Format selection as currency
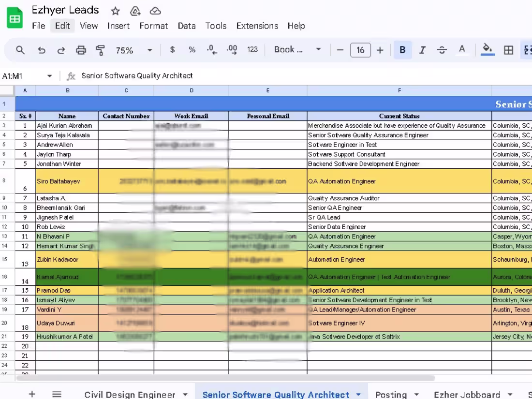The height and width of the screenshot is (399, 532). pyautogui.click(x=172, y=49)
